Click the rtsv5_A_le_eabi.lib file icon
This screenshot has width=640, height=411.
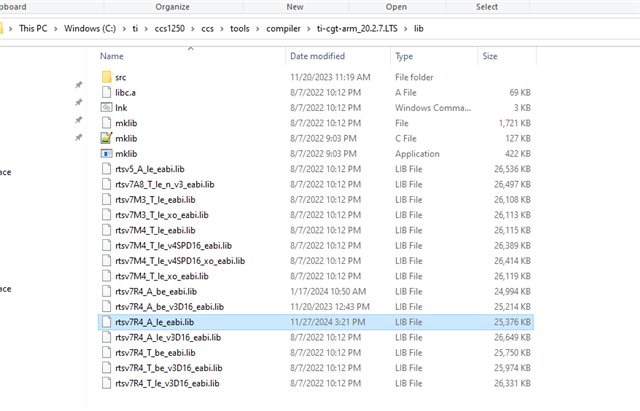point(107,169)
